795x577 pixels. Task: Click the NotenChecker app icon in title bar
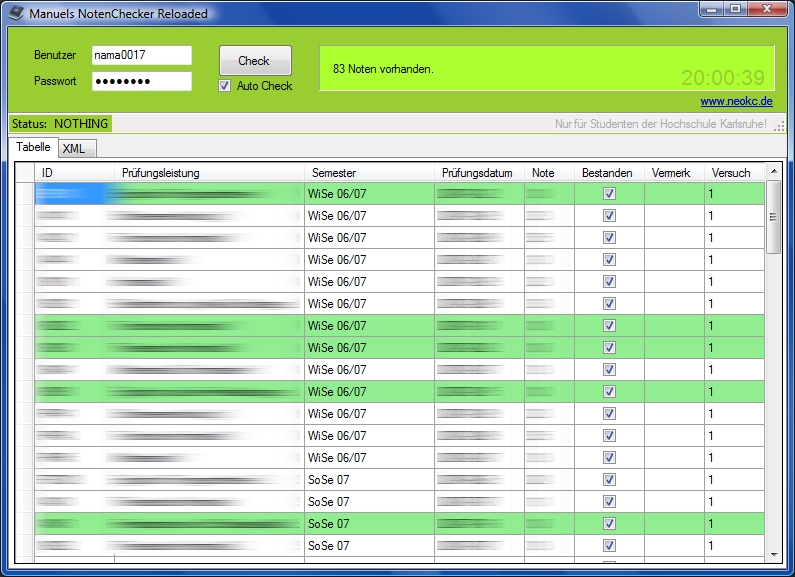pos(16,12)
